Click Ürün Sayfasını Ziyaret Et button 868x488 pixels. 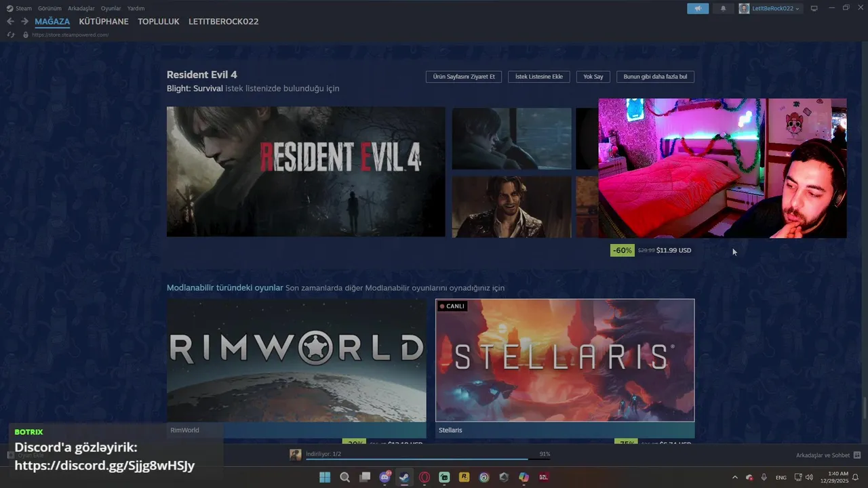click(464, 77)
